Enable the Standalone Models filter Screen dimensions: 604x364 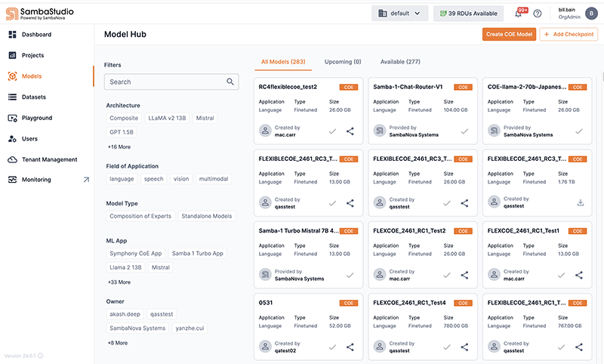[x=207, y=216]
